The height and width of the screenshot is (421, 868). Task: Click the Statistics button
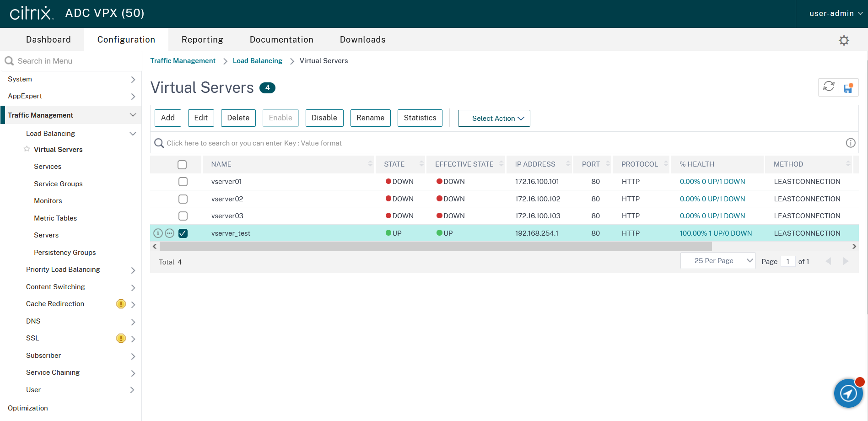tap(420, 118)
